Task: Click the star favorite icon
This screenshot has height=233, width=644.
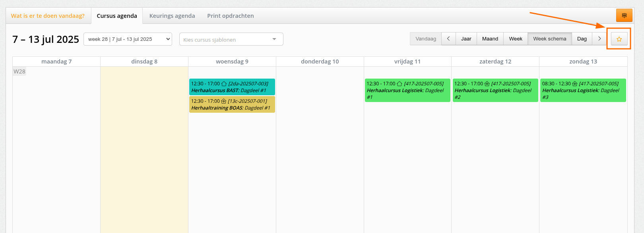Action: pos(619,39)
